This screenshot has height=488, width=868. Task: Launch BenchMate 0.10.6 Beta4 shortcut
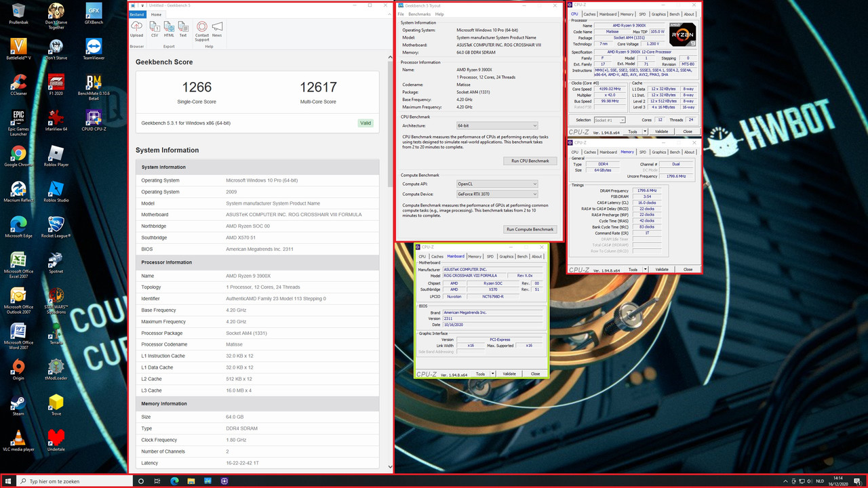[x=94, y=87]
